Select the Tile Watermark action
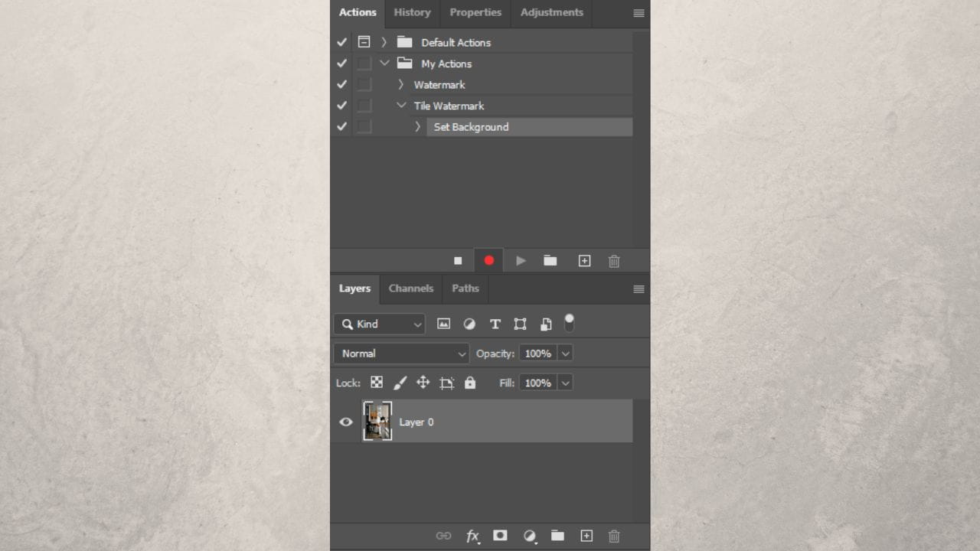Screen dimensions: 980x551 [449, 106]
